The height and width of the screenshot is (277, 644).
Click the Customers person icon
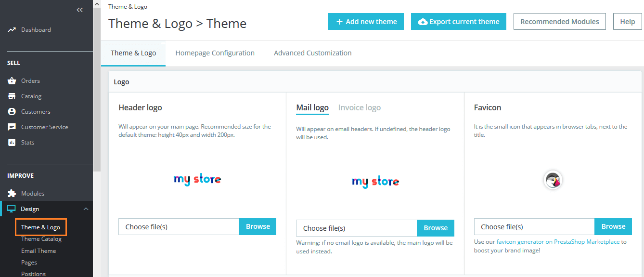pos(12,112)
